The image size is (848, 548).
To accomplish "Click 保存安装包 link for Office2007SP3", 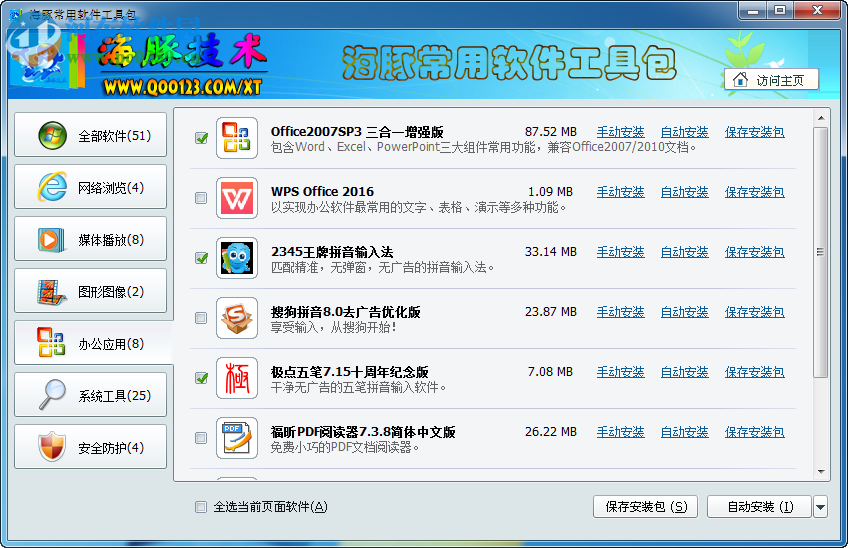I will point(754,132).
